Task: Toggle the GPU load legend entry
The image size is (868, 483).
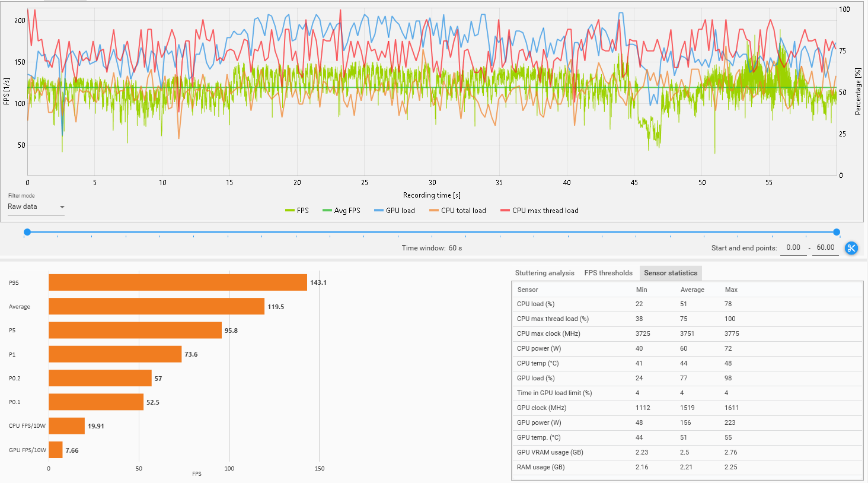Action: pyautogui.click(x=395, y=211)
